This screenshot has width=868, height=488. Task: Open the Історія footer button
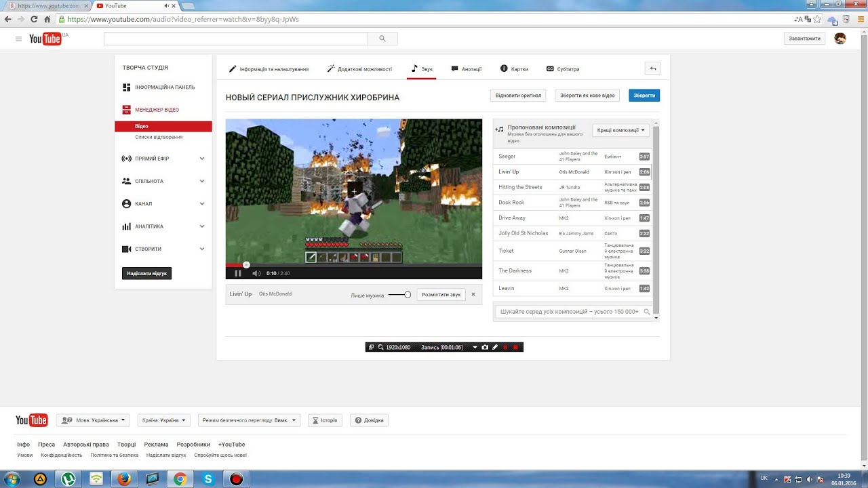(x=325, y=420)
